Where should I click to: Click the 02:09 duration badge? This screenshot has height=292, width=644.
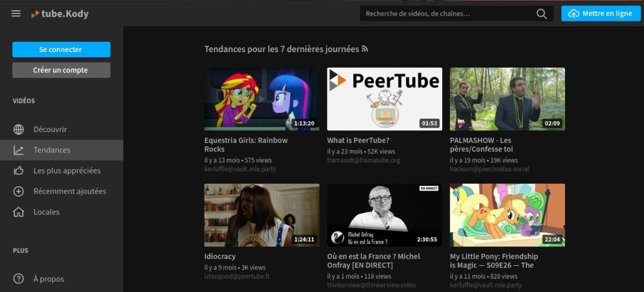pyautogui.click(x=552, y=123)
